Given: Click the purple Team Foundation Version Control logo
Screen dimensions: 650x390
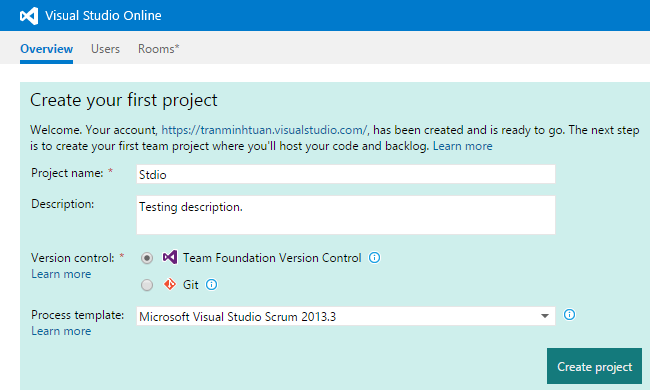Looking at the screenshot, I should [170, 257].
